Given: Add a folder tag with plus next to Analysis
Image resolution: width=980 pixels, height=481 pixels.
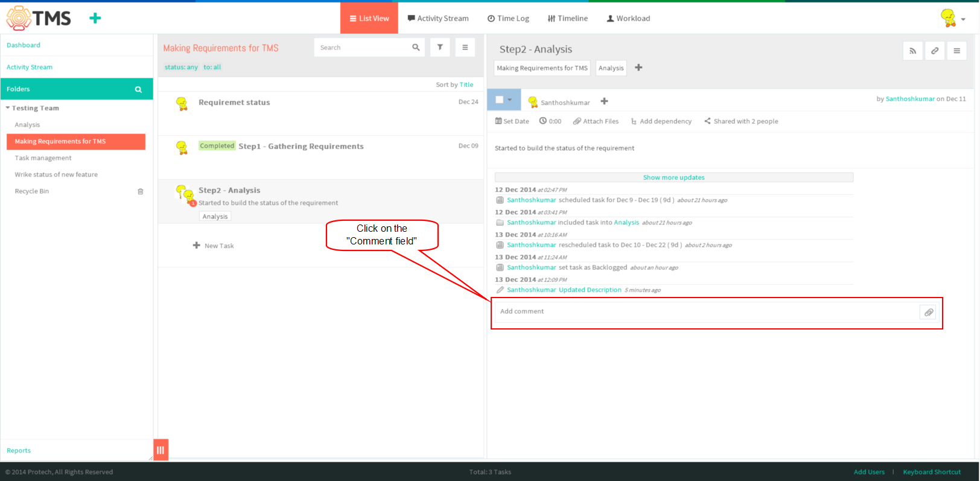Looking at the screenshot, I should point(638,68).
